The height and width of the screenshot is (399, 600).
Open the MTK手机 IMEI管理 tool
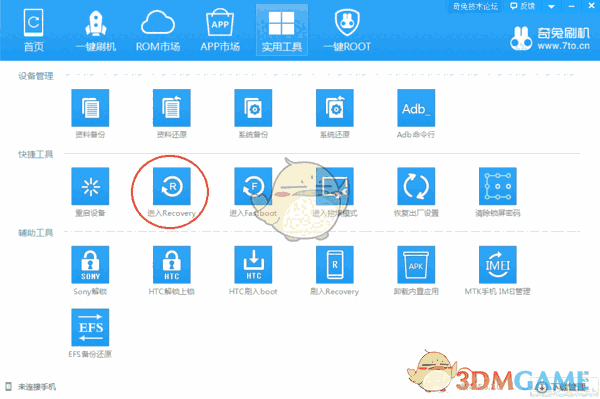coord(497,265)
